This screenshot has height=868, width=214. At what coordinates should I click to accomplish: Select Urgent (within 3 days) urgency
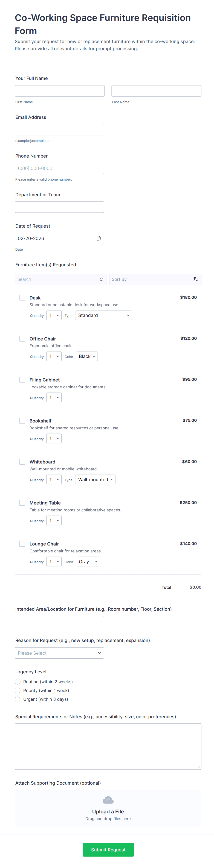pos(18,699)
